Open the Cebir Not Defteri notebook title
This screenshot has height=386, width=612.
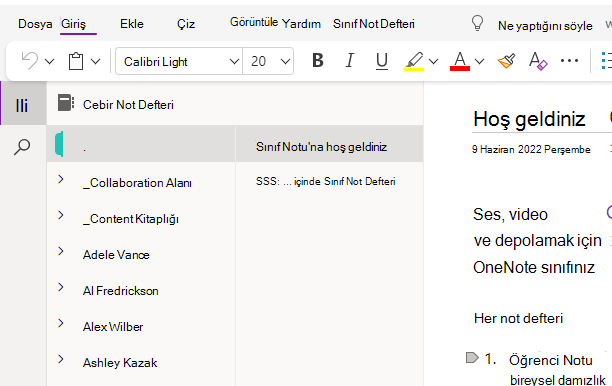pyautogui.click(x=128, y=105)
